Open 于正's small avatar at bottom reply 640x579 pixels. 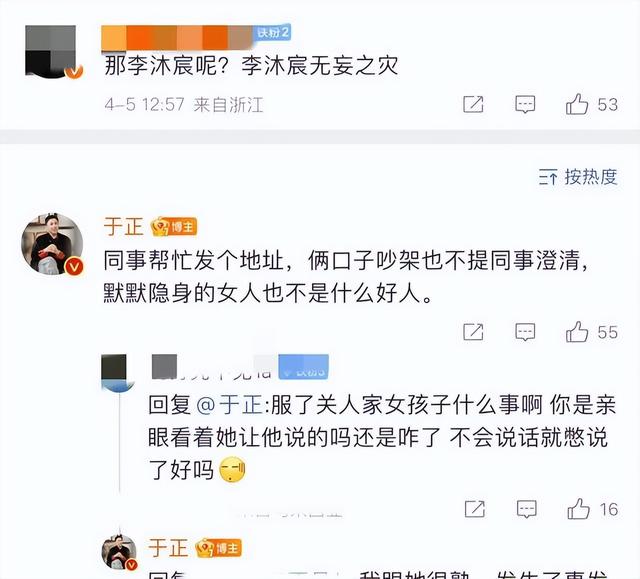point(119,552)
